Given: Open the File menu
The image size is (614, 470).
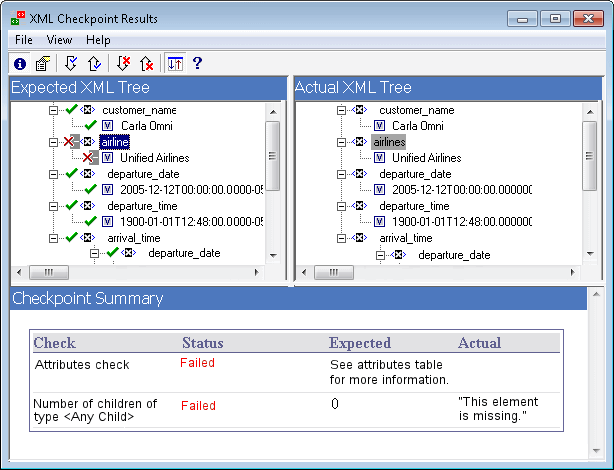Looking at the screenshot, I should [24, 40].
